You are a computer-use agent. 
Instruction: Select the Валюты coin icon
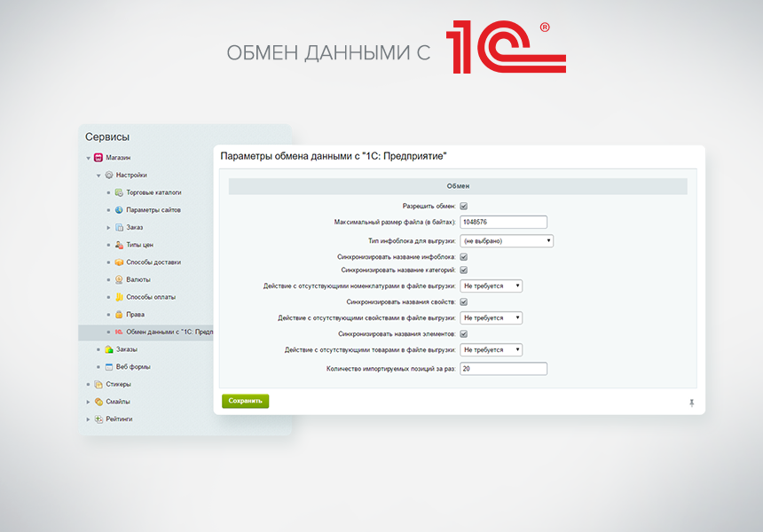tap(116, 279)
